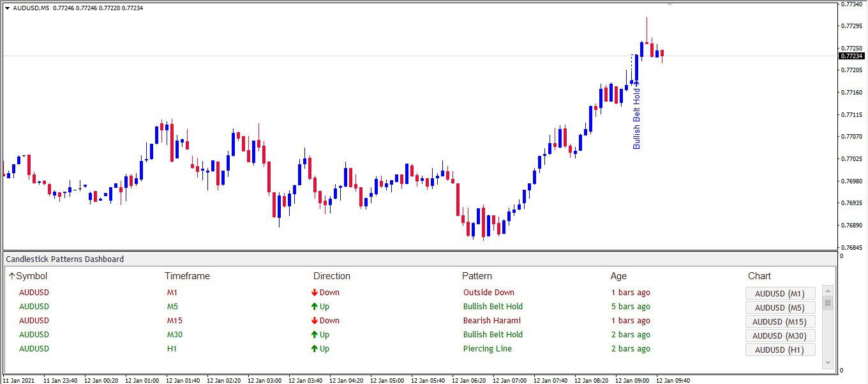Click the green up arrow in H1 row
Screen dimensions: 868x384
click(314, 349)
